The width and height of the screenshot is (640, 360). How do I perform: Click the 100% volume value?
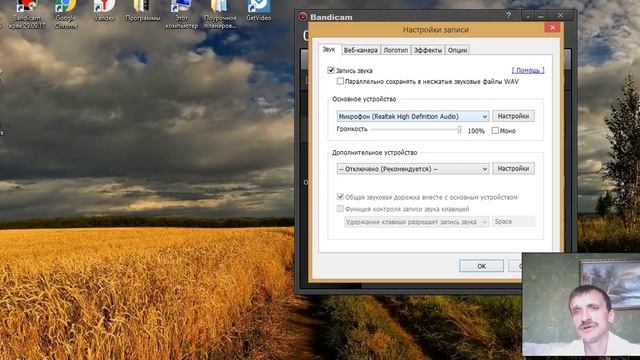pos(476,131)
